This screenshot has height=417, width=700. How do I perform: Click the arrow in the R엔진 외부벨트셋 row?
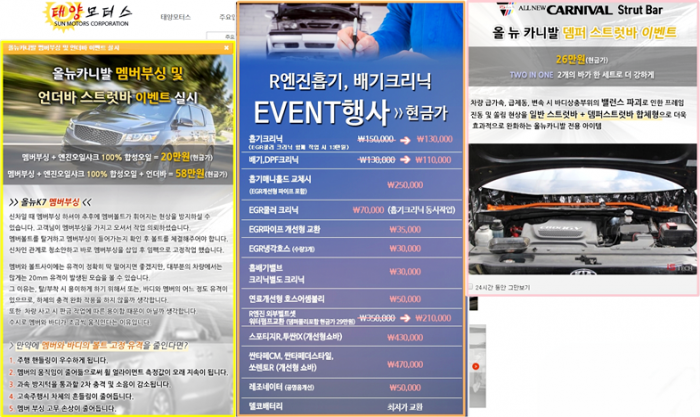pos(405,318)
